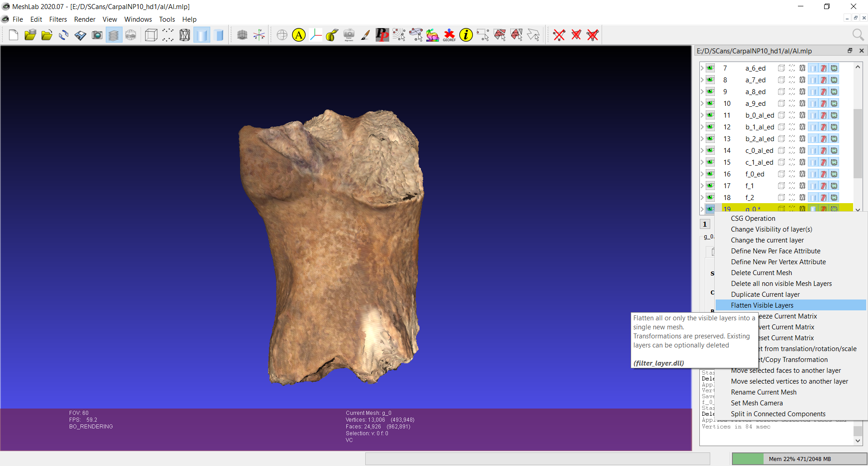This screenshot has width=868, height=466.
Task: Choose Flatten Visible Layers
Action: (x=791, y=305)
